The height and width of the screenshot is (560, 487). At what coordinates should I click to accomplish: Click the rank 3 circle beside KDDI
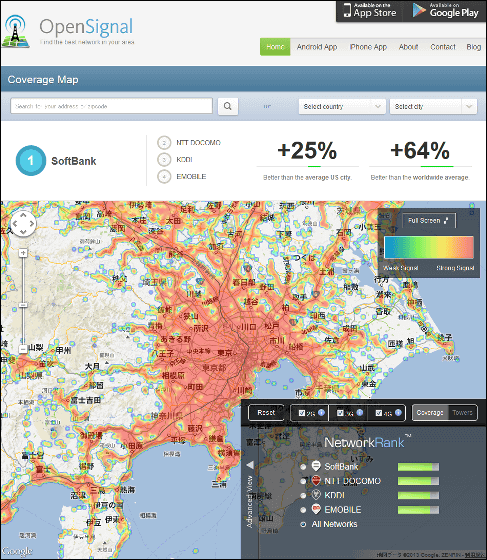pyautogui.click(x=164, y=159)
